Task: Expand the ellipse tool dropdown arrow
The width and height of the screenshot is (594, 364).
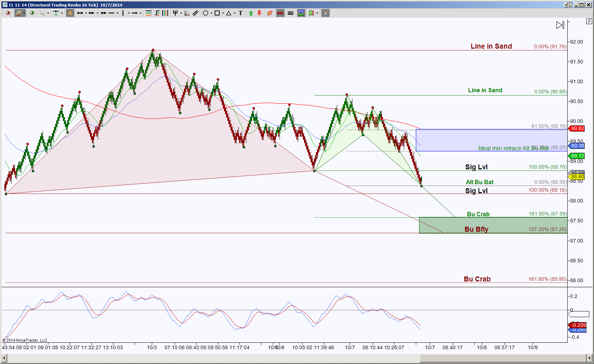Action: pos(211,13)
